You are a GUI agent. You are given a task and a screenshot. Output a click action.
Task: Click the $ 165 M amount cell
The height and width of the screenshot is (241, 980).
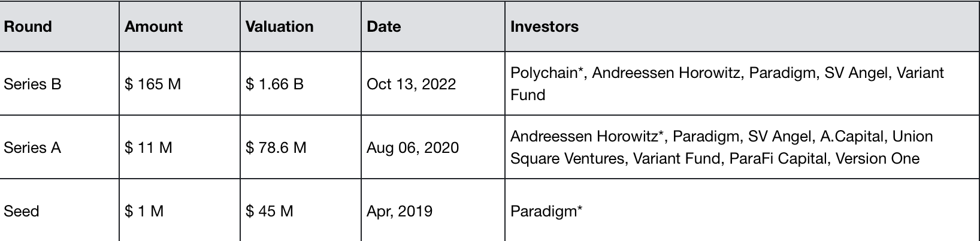(153, 84)
